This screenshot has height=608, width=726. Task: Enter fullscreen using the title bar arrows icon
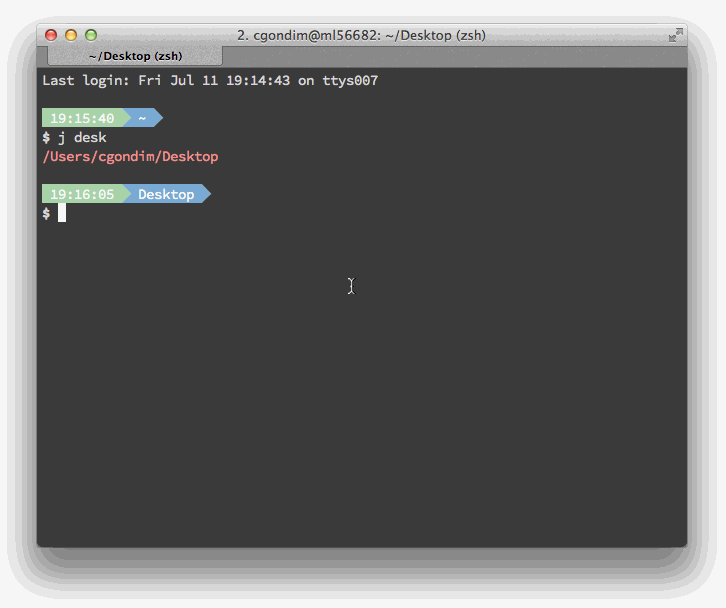(x=675, y=35)
